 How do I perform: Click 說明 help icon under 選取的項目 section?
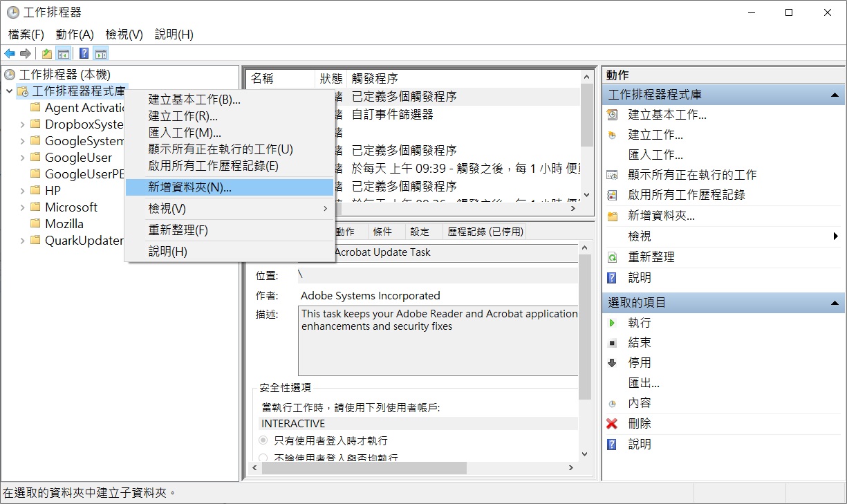(x=612, y=445)
